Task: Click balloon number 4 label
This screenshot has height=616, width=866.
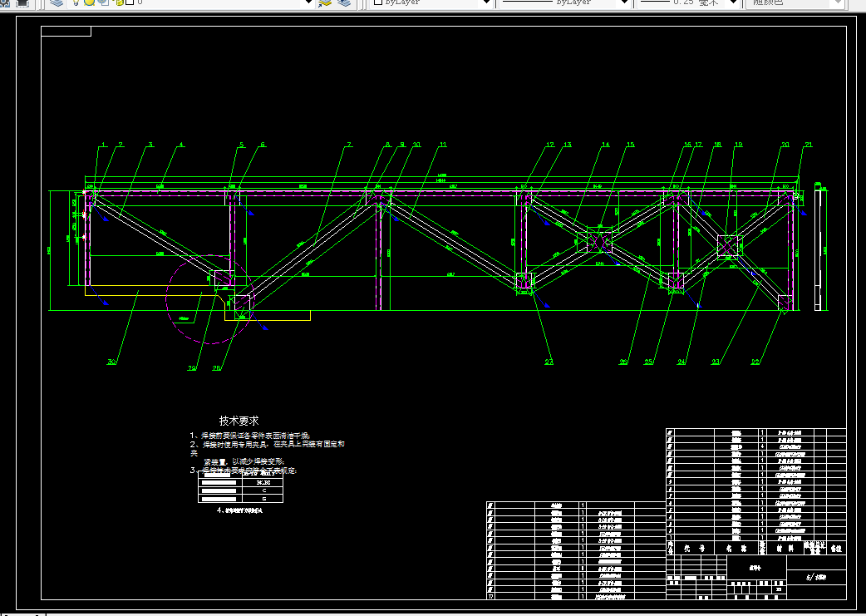Action: 180,145
